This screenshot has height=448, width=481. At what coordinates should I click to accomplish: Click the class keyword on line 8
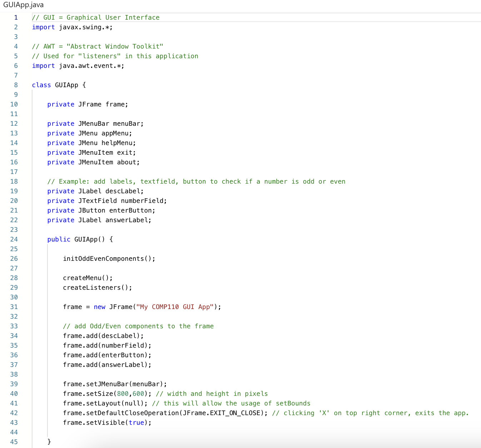point(41,85)
